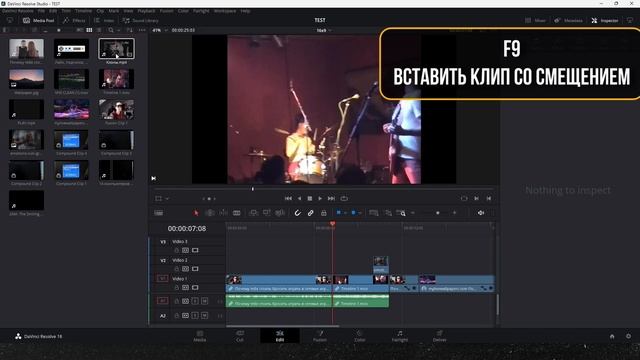The height and width of the screenshot is (360, 640).
Task: Select the Dynamic Trim Mode tool
Action: coord(223,213)
